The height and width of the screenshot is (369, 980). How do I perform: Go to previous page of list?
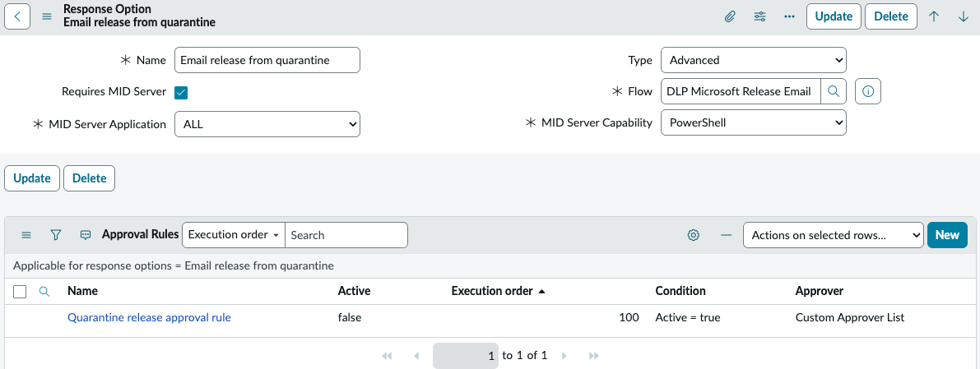coord(416,355)
